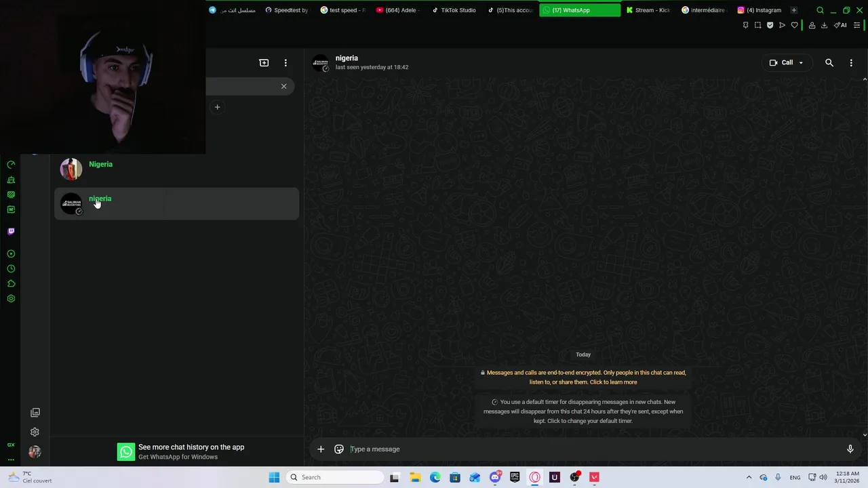
Task: Switch to the TikTok Studio tab
Action: click(454, 10)
